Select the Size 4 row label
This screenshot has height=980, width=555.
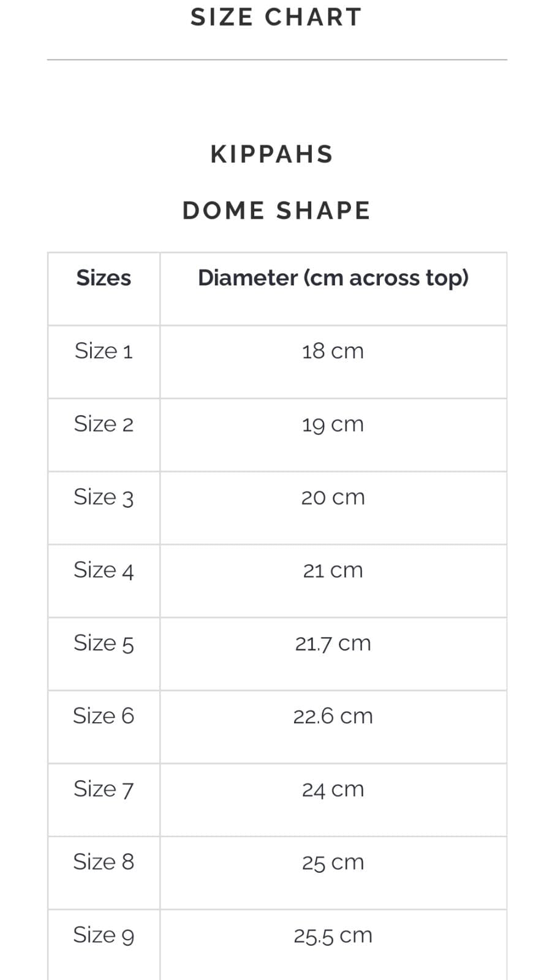tap(104, 570)
